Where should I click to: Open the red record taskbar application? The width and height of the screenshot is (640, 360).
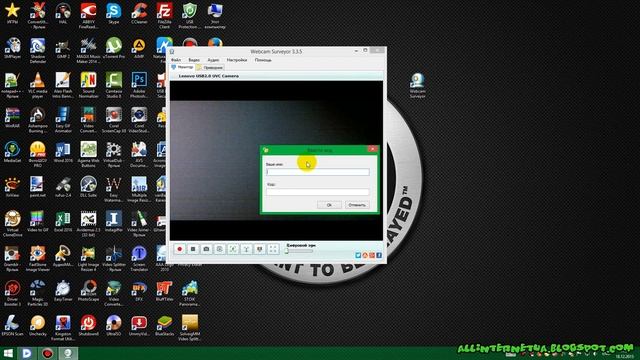pyautogui.click(x=47, y=353)
